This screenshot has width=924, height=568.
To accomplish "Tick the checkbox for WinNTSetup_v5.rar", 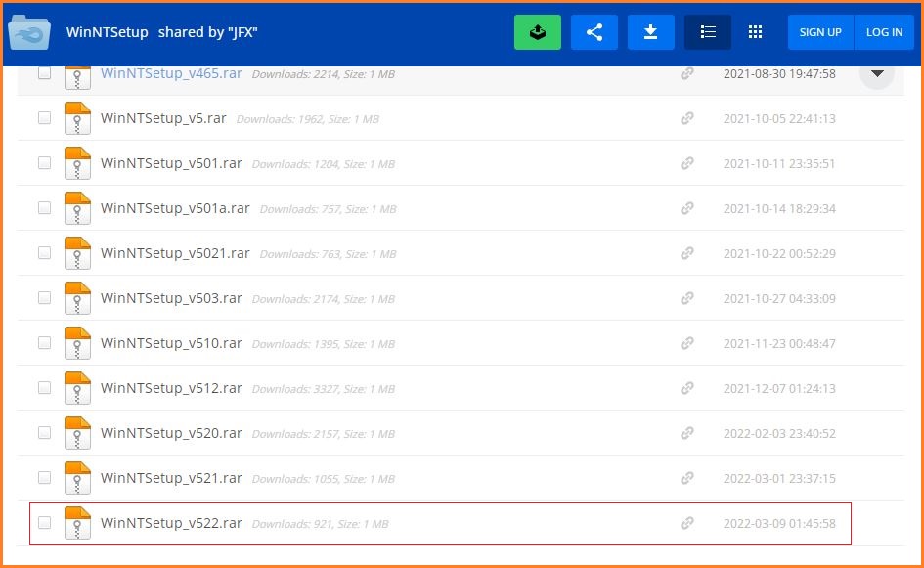I will pos(44,118).
